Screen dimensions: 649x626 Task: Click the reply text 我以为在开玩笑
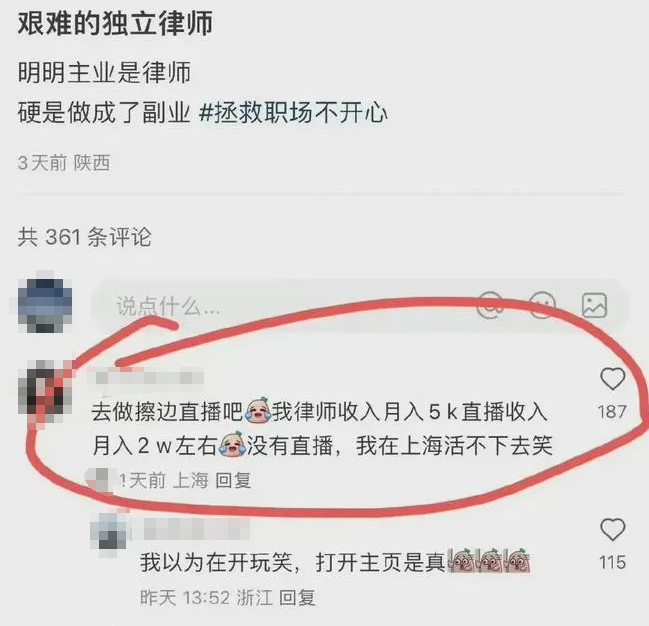215,562
